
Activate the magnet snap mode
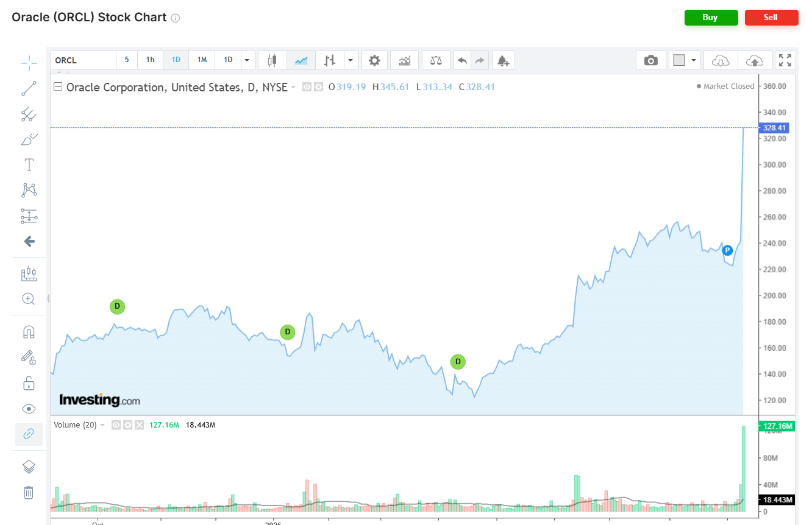pyautogui.click(x=29, y=332)
